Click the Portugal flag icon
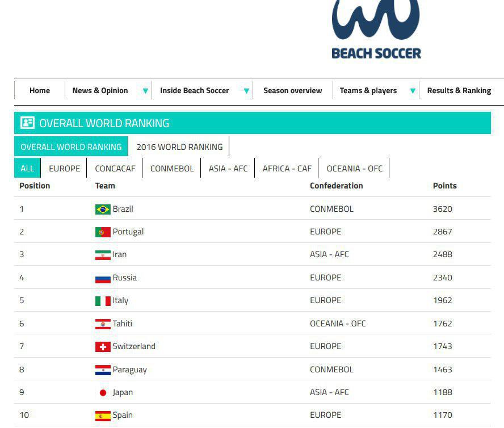504x428 pixels. [x=103, y=232]
